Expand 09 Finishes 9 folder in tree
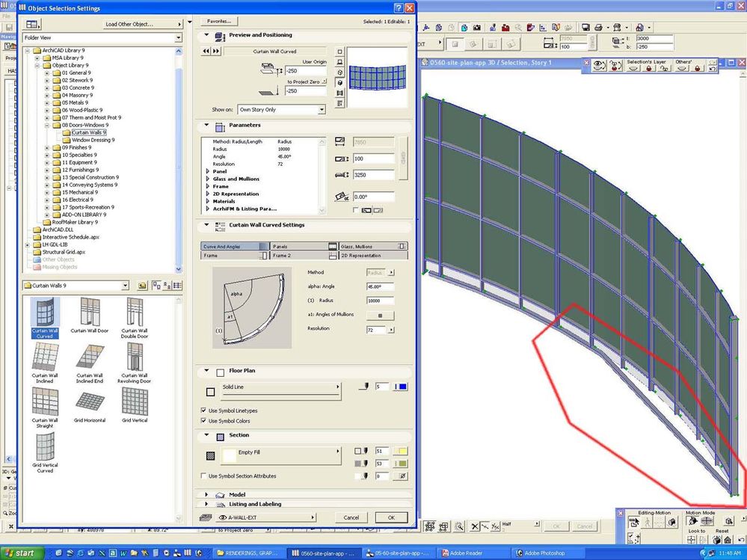 (x=46, y=147)
